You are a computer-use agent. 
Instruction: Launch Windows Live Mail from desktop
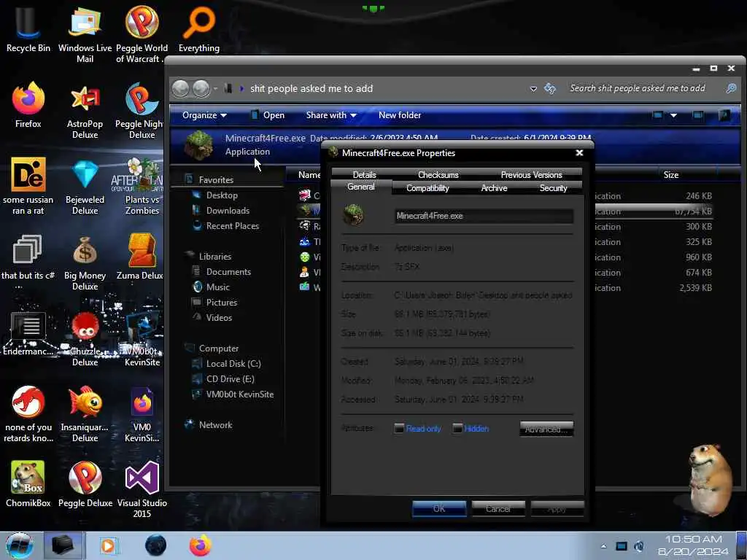[x=85, y=34]
